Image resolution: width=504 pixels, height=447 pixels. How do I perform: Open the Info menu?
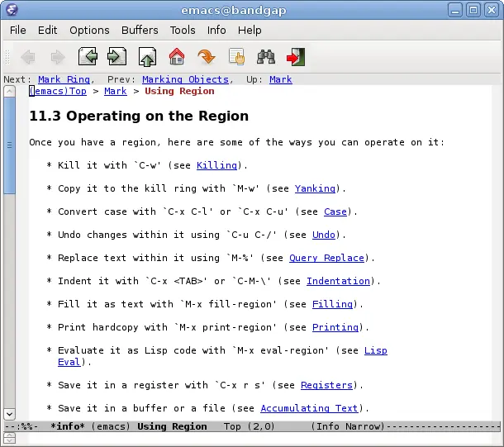[216, 31]
